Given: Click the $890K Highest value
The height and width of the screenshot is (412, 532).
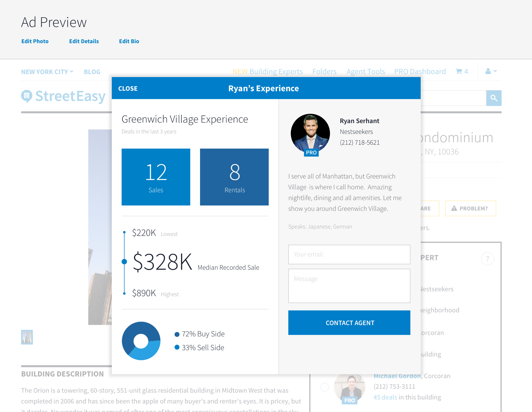Looking at the screenshot, I should pos(144,293).
